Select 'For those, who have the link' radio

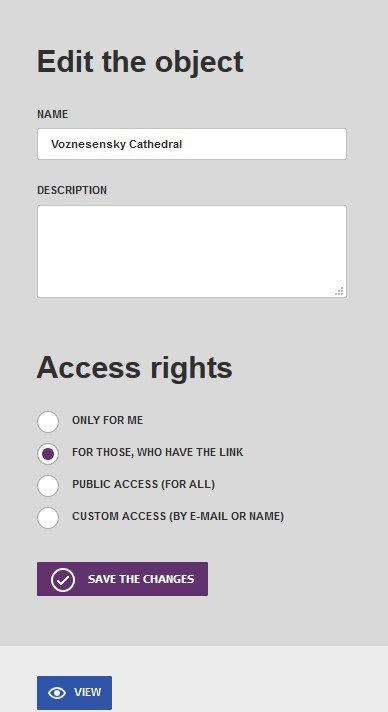coord(48,454)
